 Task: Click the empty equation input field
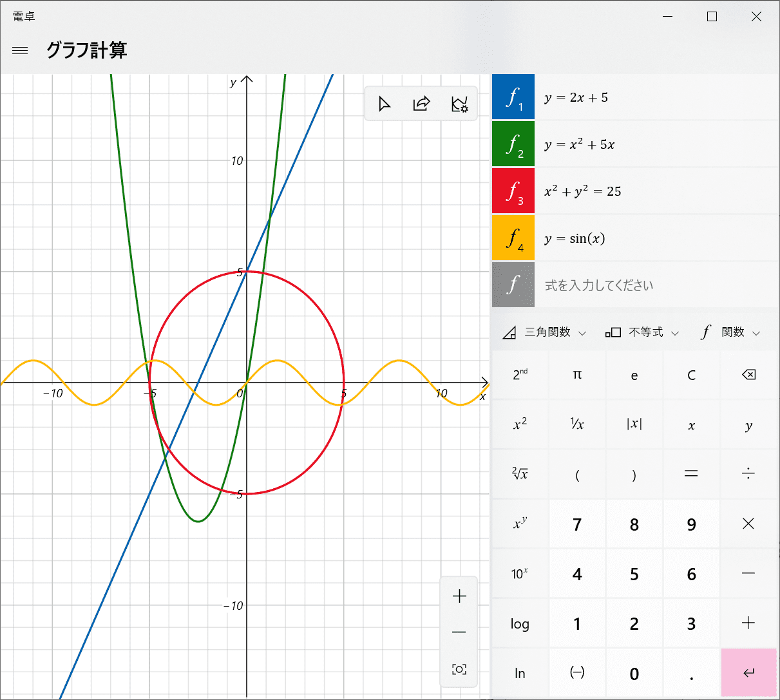point(657,285)
